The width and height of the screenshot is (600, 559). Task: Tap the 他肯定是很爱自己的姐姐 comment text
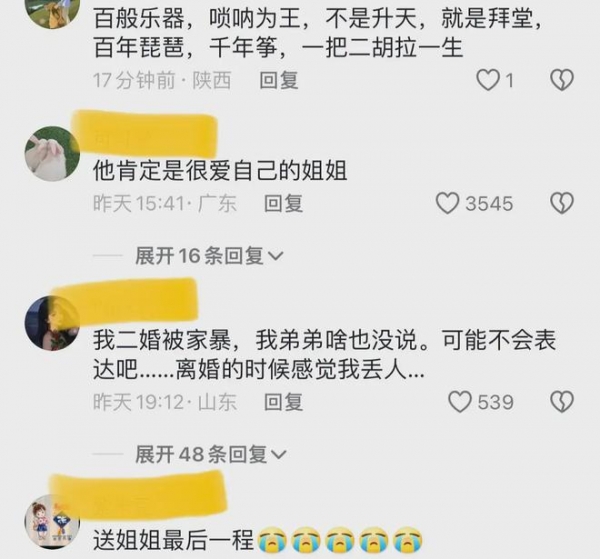pyautogui.click(x=220, y=171)
